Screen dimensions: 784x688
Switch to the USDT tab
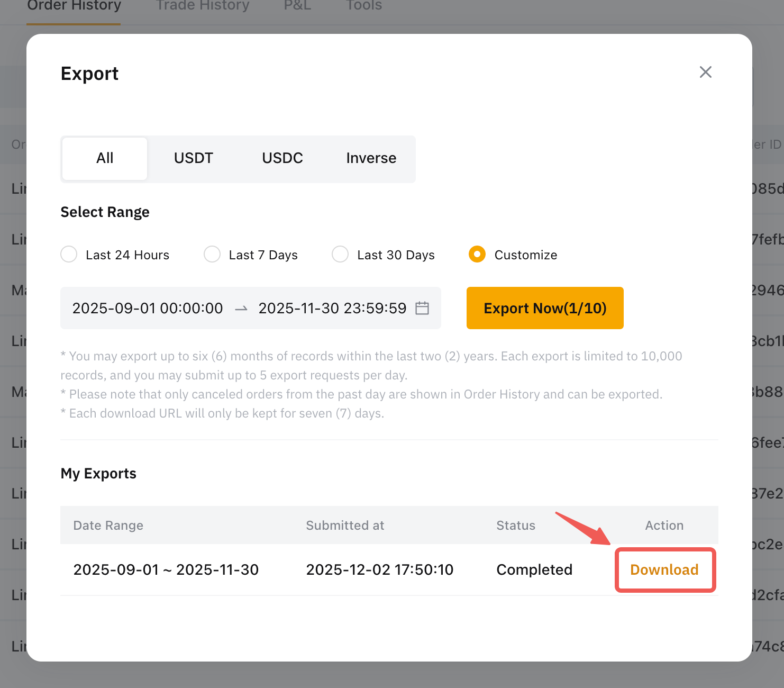tap(193, 158)
